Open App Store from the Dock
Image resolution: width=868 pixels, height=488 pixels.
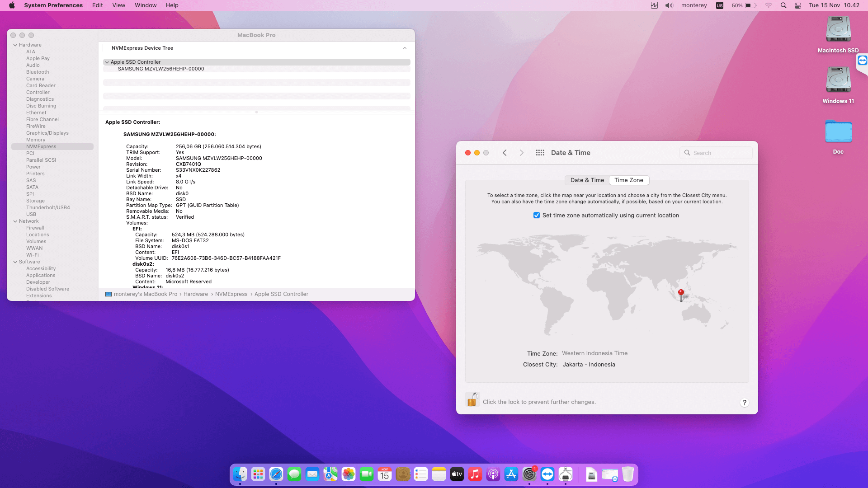(x=511, y=474)
